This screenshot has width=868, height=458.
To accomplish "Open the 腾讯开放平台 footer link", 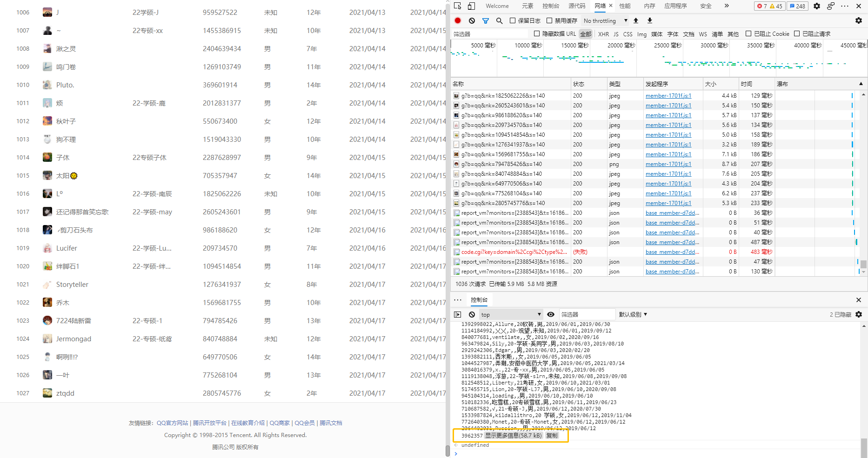I will (209, 423).
